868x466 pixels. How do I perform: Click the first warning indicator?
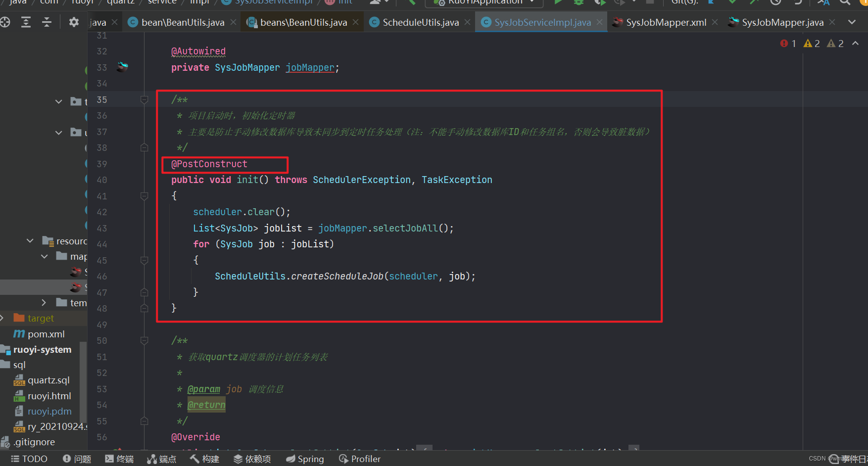812,44
